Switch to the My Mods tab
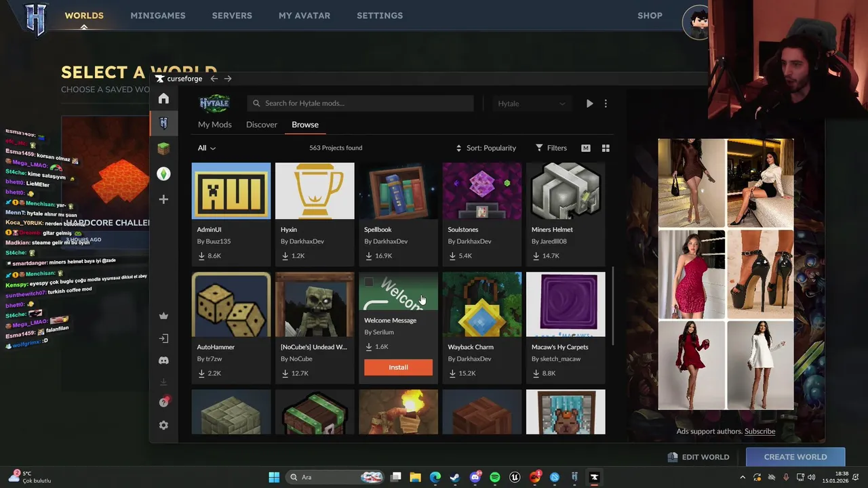The width and height of the screenshot is (868, 488). [x=215, y=125]
